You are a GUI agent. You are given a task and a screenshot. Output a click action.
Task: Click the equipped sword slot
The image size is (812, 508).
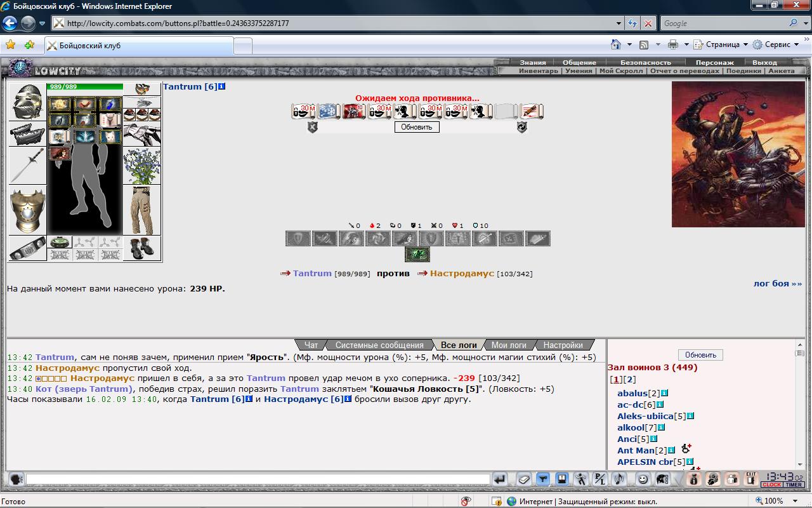[27, 166]
